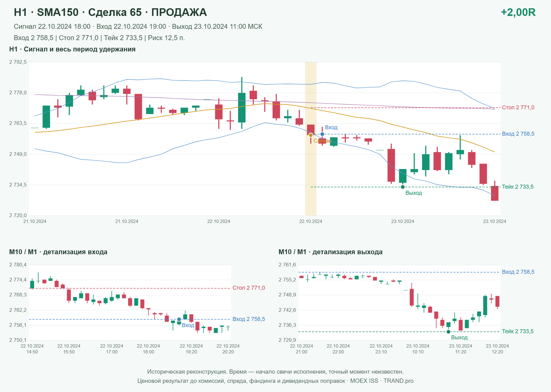
Task: Click 'Стоп 2 771,0' label on H1 chart
Action: click(518, 107)
